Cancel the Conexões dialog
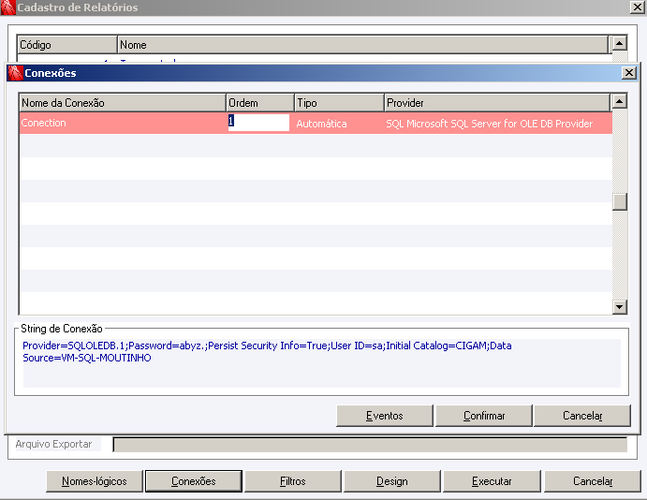 582,415
